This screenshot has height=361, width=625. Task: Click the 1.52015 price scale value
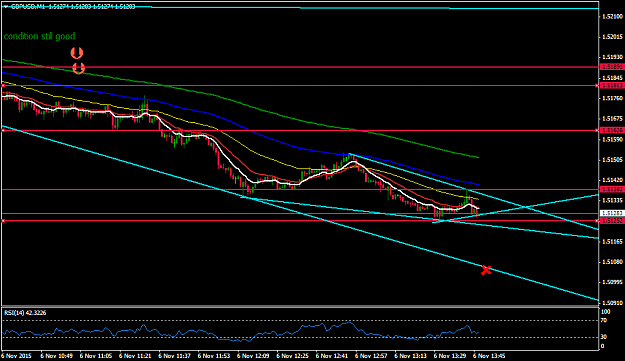point(613,37)
